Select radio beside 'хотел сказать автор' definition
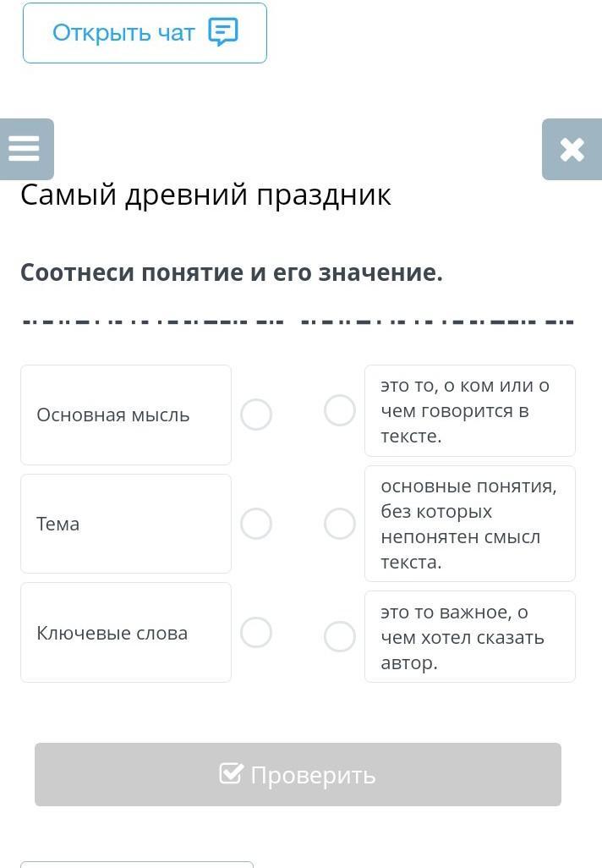The height and width of the screenshot is (868, 602). pyautogui.click(x=340, y=636)
